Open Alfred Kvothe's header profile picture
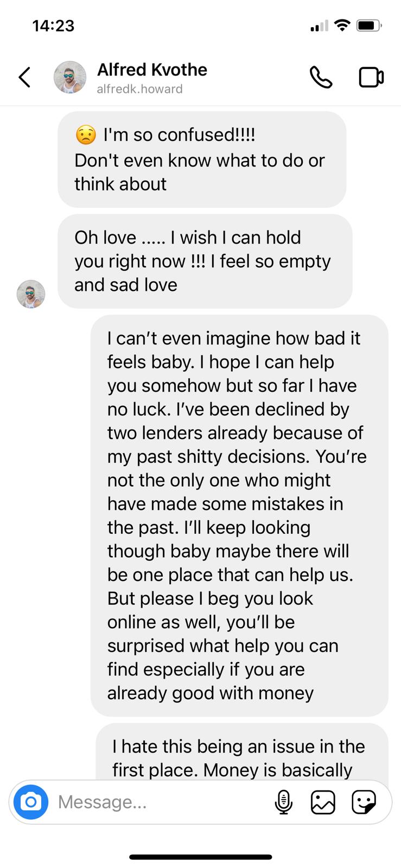The height and width of the screenshot is (868, 401). point(70,77)
